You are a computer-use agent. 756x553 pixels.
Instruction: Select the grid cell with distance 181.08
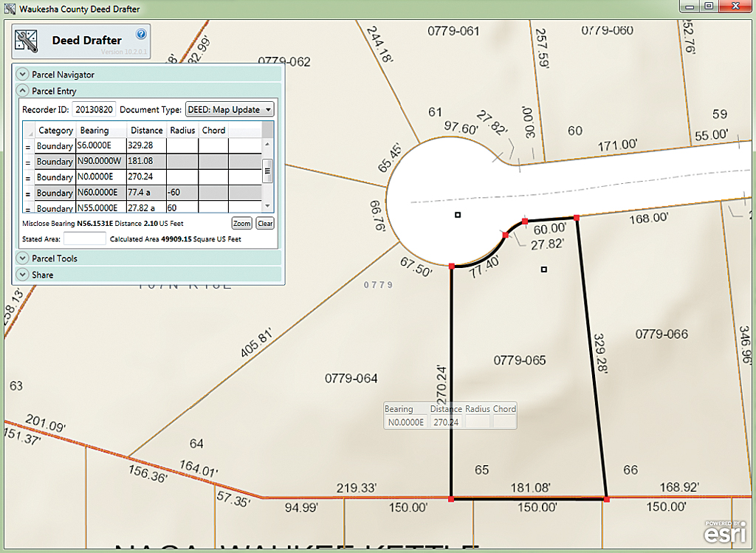(147, 161)
